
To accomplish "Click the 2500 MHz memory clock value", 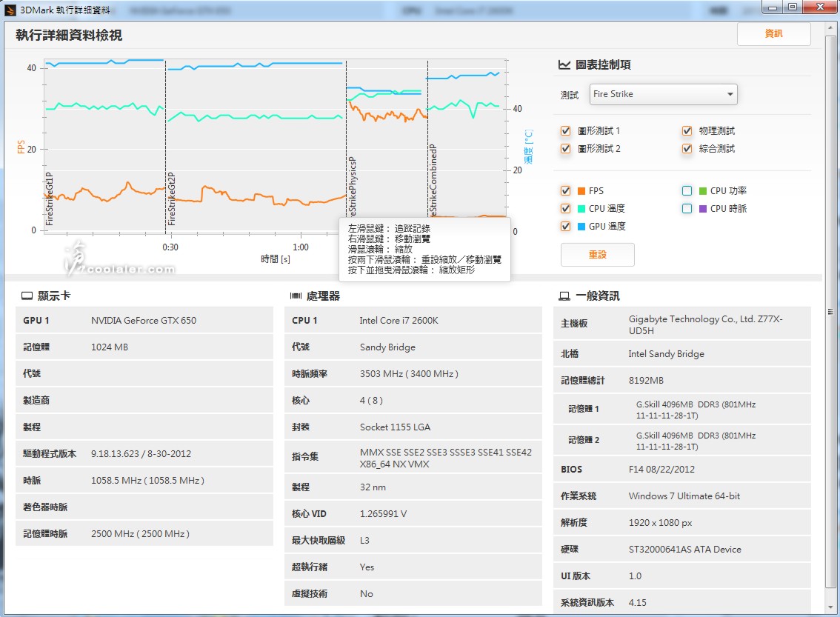I will [140, 534].
